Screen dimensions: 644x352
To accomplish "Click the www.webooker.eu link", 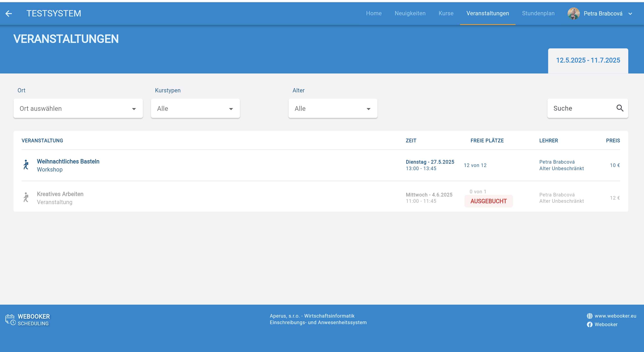I will pyautogui.click(x=615, y=316).
